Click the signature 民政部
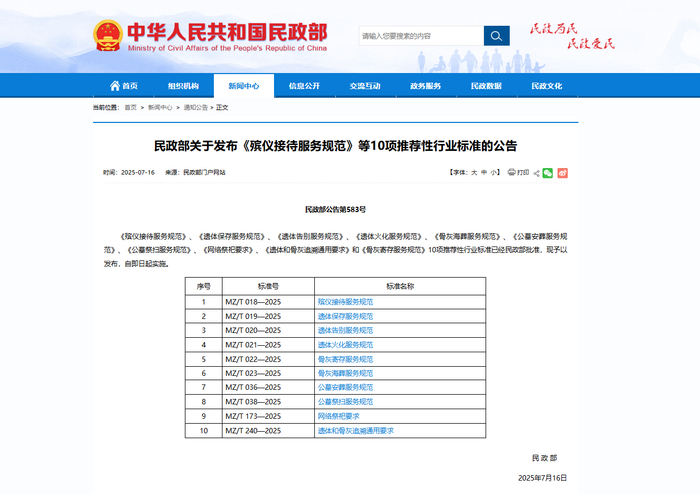This screenshot has height=494, width=700. click(545, 458)
